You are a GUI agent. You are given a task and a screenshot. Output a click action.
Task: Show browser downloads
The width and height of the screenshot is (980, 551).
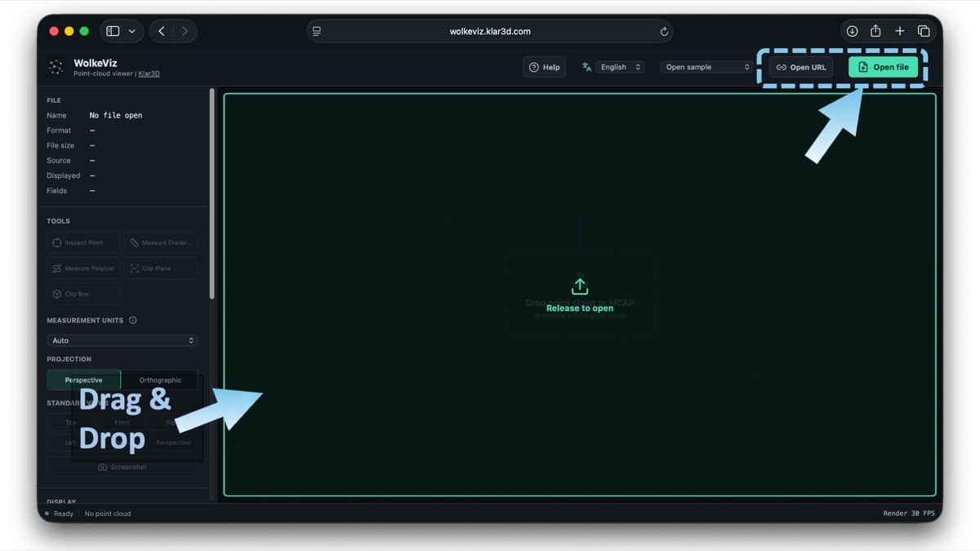tap(852, 31)
